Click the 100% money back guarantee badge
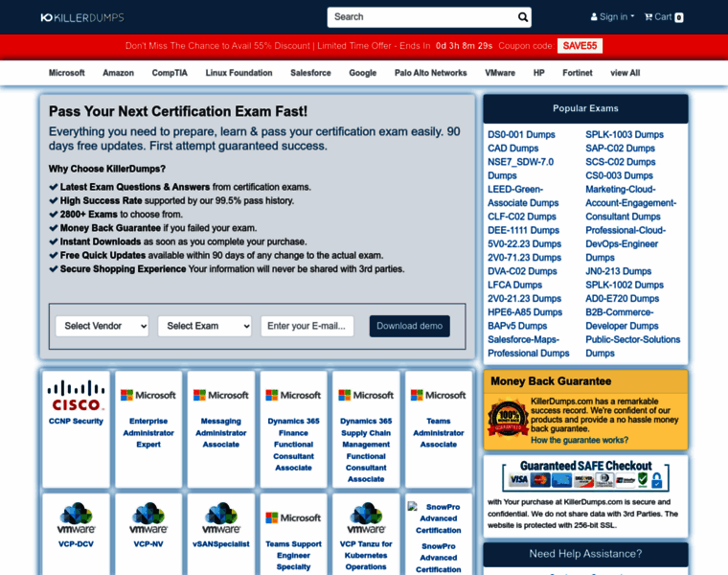The width and height of the screenshot is (728, 575). (x=508, y=418)
